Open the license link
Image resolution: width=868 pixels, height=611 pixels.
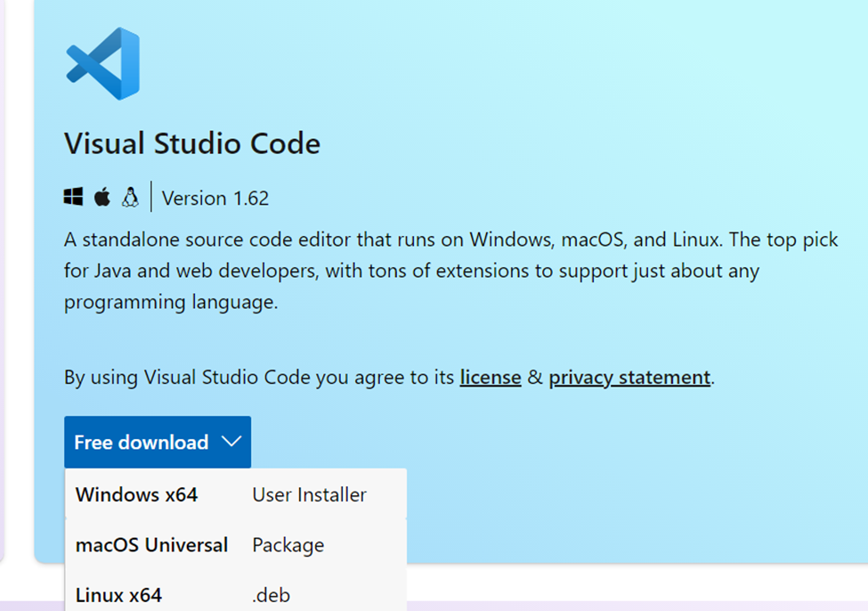[491, 378]
